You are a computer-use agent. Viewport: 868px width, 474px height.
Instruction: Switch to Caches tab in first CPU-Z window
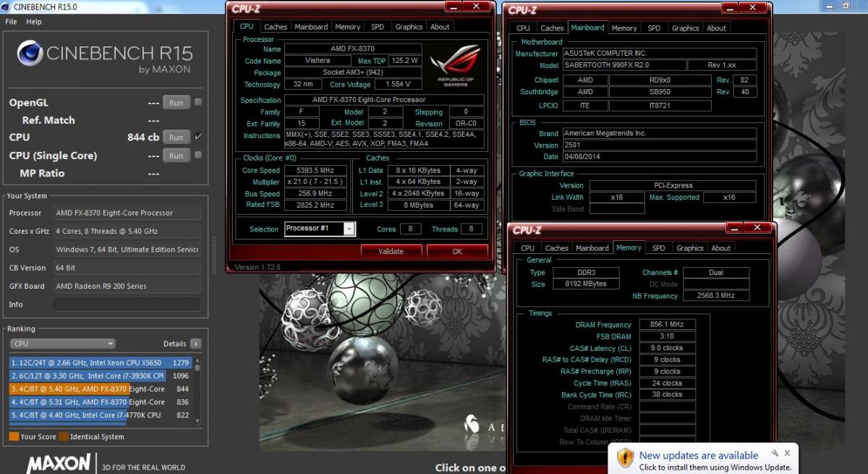pyautogui.click(x=276, y=27)
